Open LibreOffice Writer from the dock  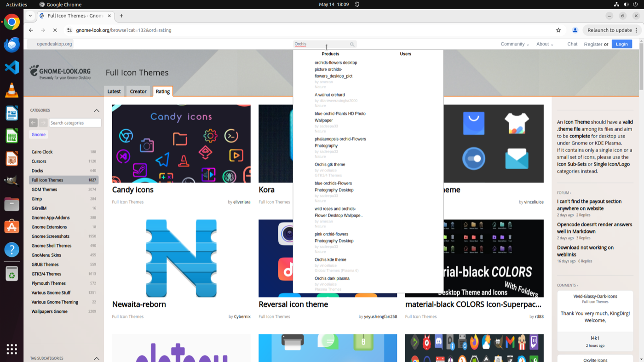pos(11,113)
